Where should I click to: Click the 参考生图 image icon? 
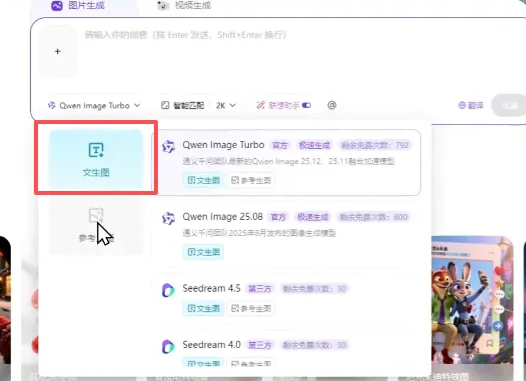point(96,215)
